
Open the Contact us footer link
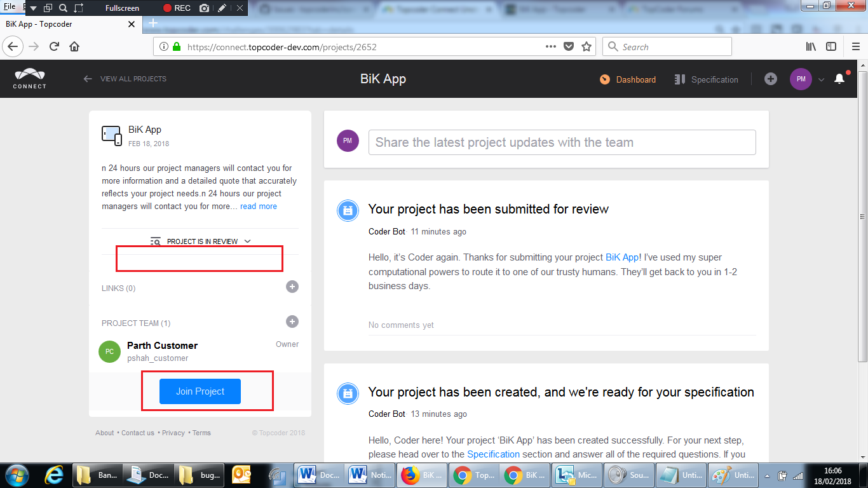tap(138, 433)
